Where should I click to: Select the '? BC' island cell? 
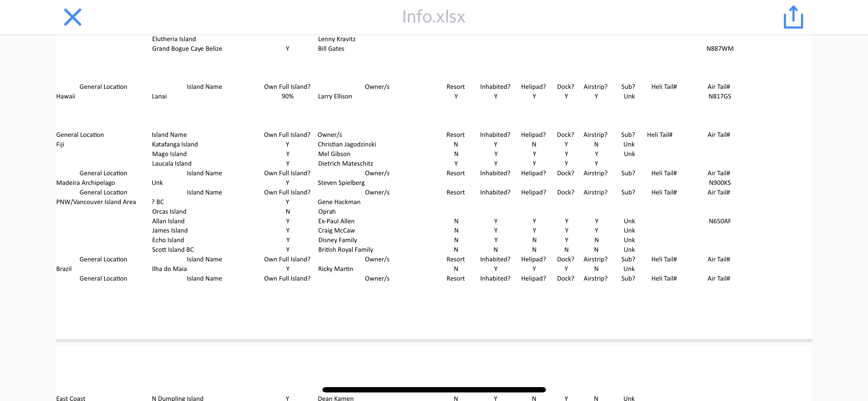[158, 202]
